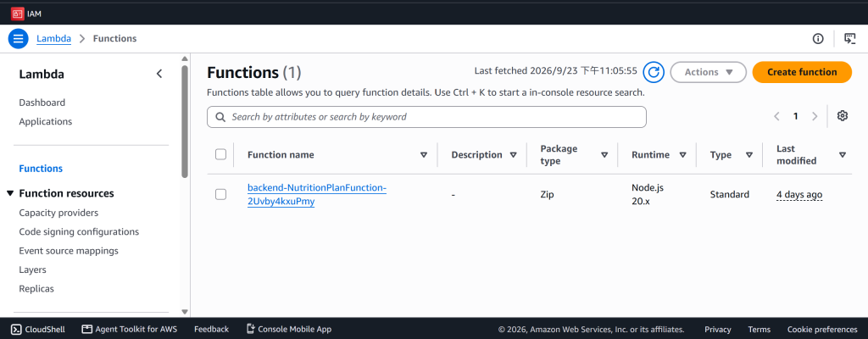Collapse the Lambda sidebar with chevron
Viewport: 868px width, 339px height.
click(x=159, y=74)
